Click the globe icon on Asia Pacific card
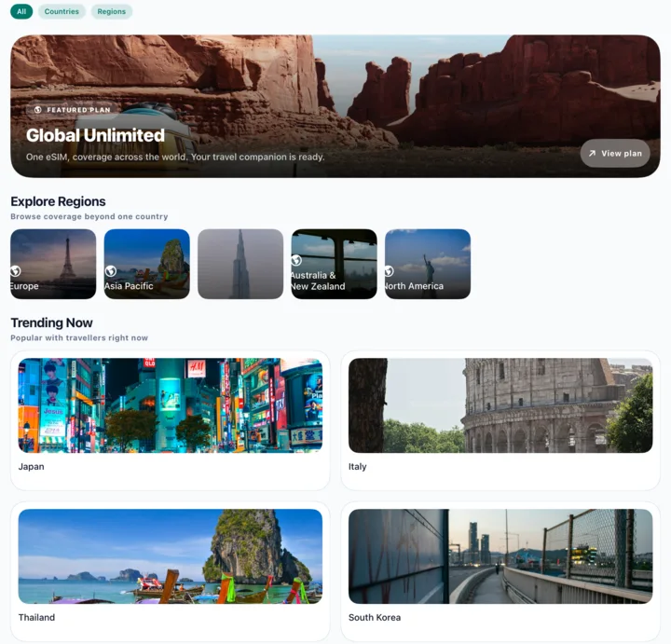Image resolution: width=671 pixels, height=644 pixels. [x=110, y=271]
